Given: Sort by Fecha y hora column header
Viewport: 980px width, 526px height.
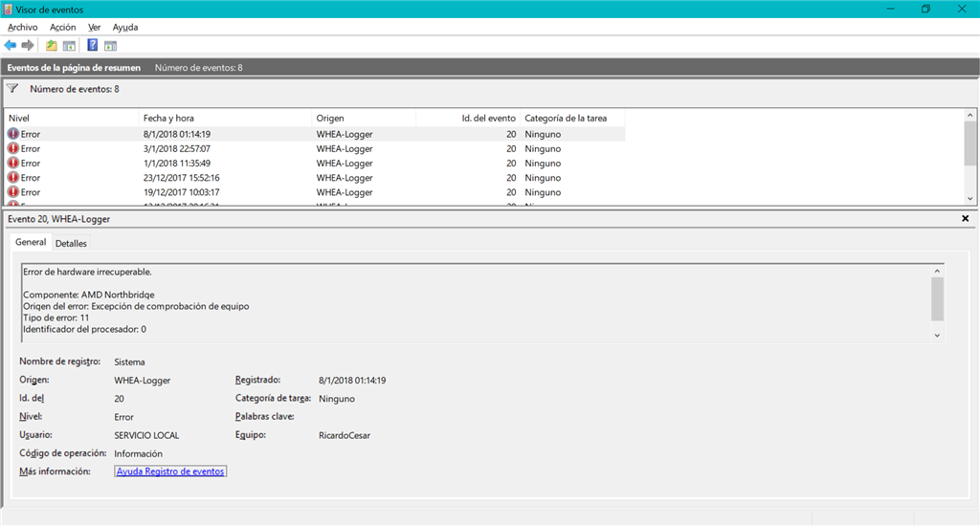Looking at the screenshot, I should click(225, 118).
